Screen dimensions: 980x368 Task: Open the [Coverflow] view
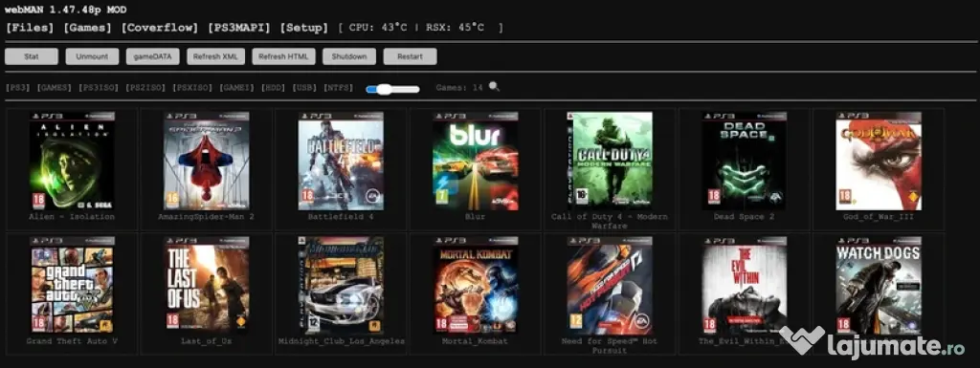coord(160,28)
